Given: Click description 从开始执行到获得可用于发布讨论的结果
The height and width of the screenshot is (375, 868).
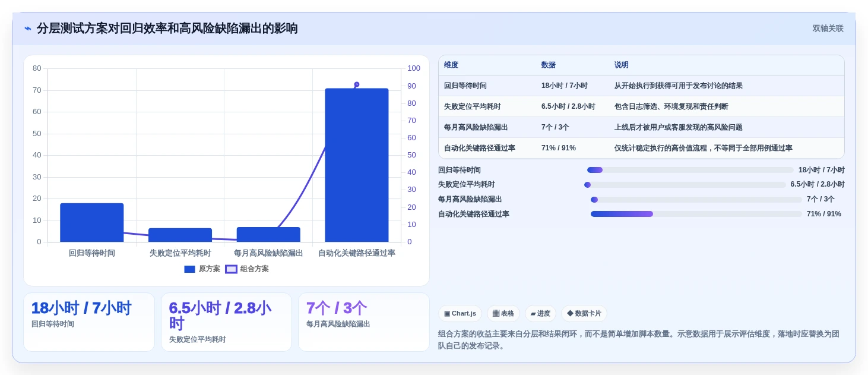Looking at the screenshot, I should pos(678,86).
